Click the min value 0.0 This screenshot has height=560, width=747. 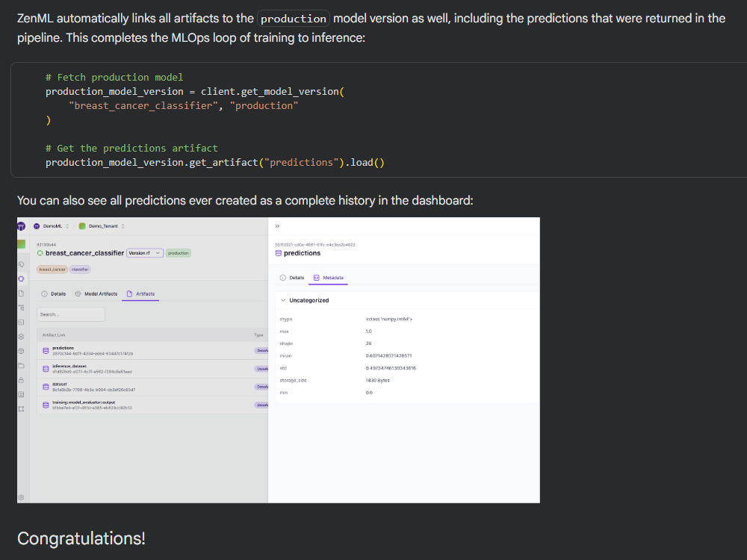point(369,393)
